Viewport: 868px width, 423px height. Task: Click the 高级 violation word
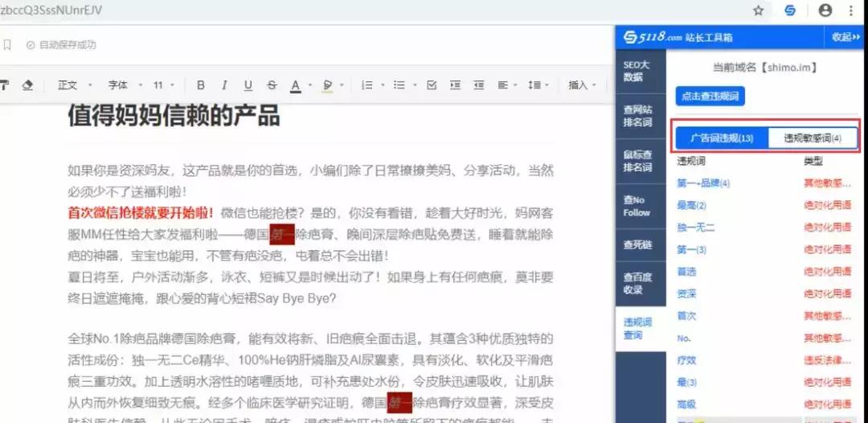[x=686, y=405]
